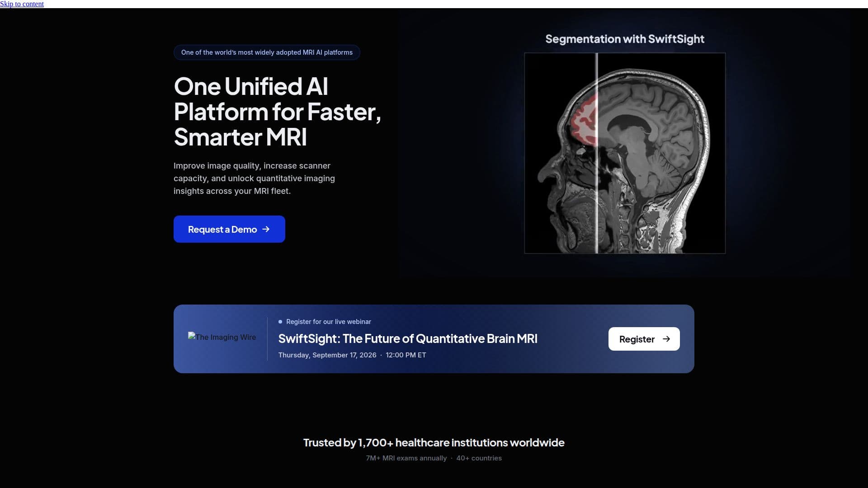Click the webinar time 12:00 PM ET

pos(406,355)
